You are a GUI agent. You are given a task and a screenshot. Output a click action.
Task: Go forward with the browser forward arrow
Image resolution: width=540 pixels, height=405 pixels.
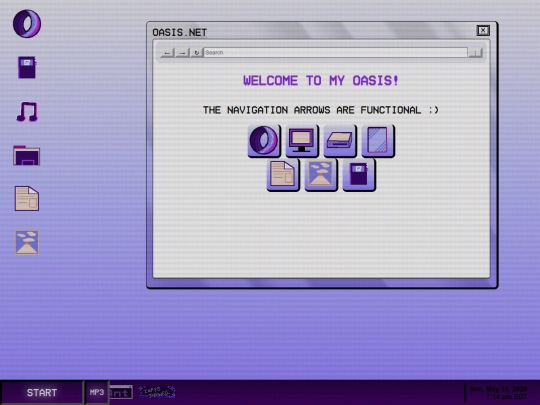(182, 53)
